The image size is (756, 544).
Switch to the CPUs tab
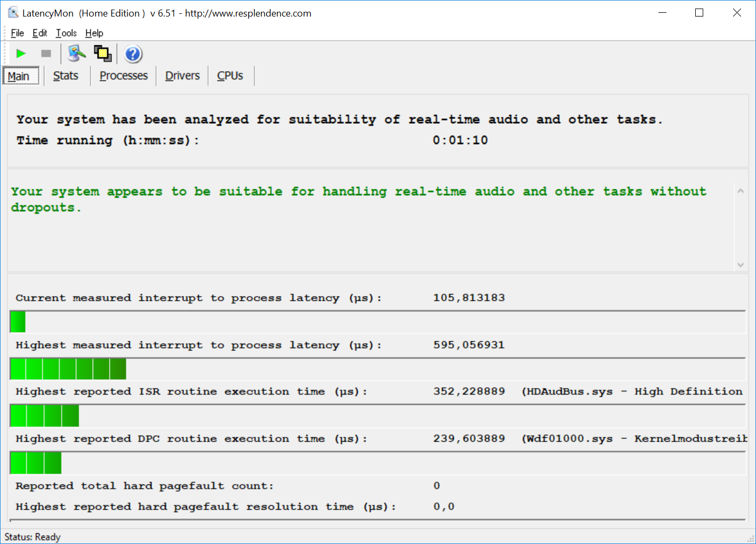point(230,76)
